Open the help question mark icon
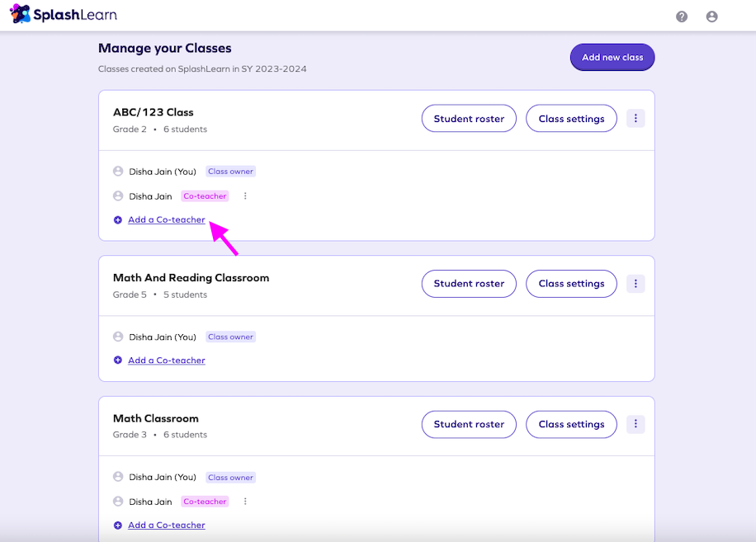Screen dimensions: 756x542 682,16
